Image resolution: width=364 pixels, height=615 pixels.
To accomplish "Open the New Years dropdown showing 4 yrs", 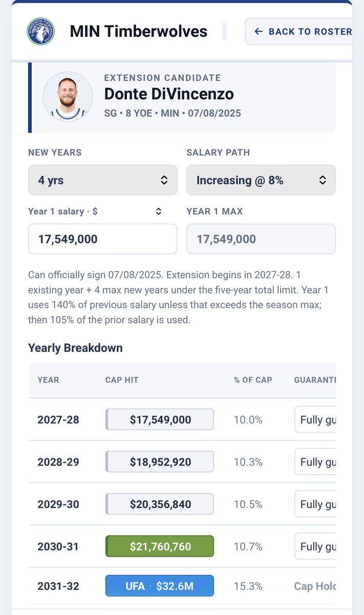I will point(103,180).
